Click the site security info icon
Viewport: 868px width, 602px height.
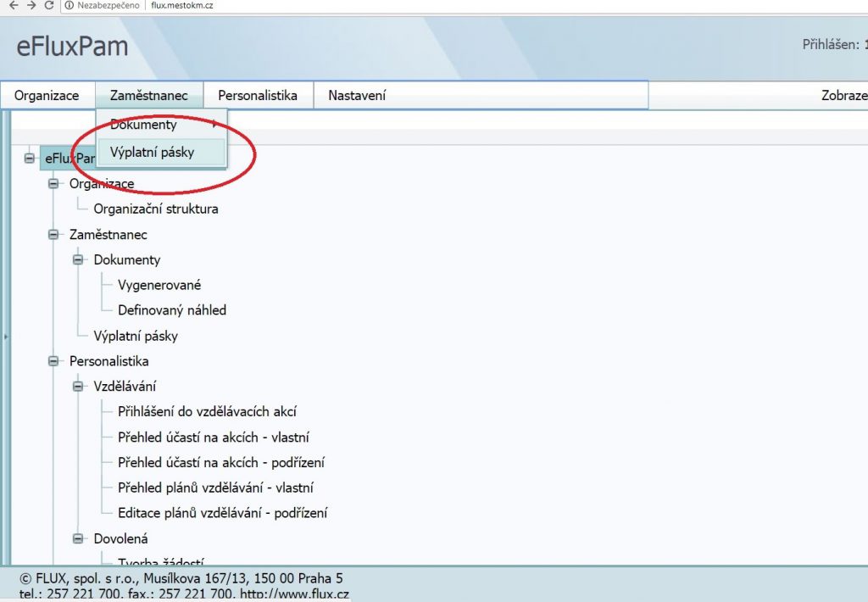click(69, 5)
